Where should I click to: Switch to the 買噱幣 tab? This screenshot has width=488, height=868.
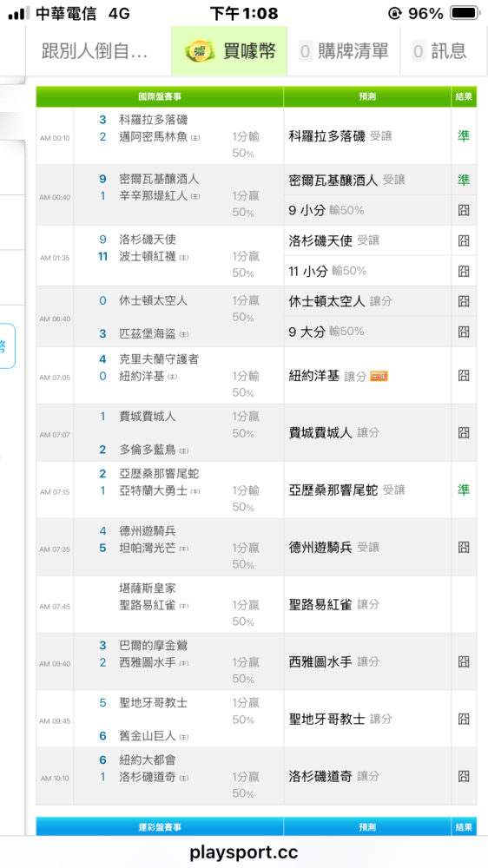pos(229,51)
